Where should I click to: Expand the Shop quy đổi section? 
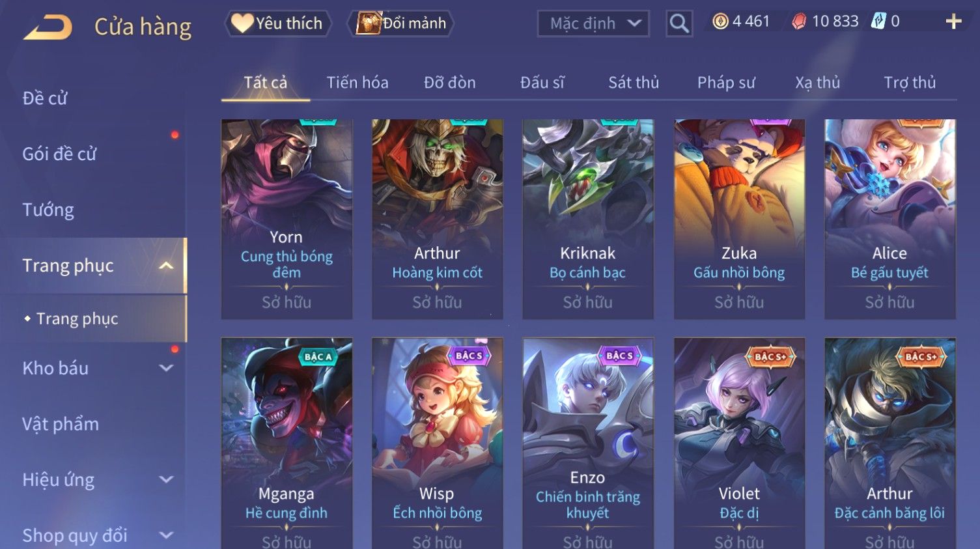[x=166, y=535]
